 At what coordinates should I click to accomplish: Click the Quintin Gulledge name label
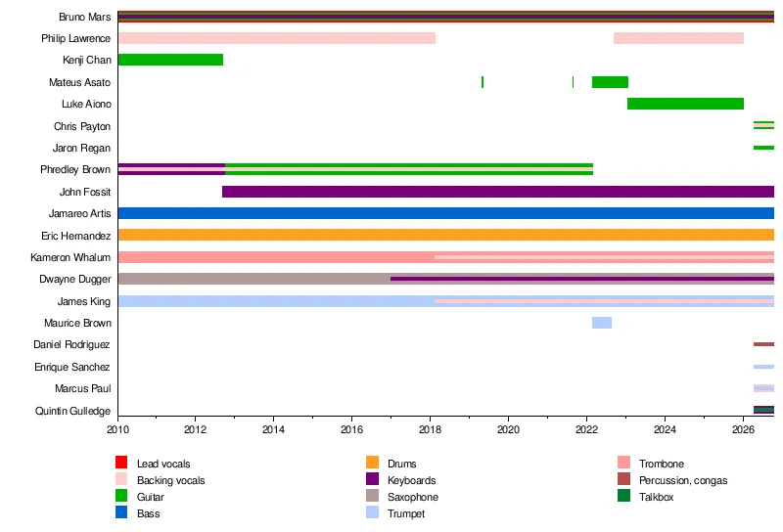(72, 411)
